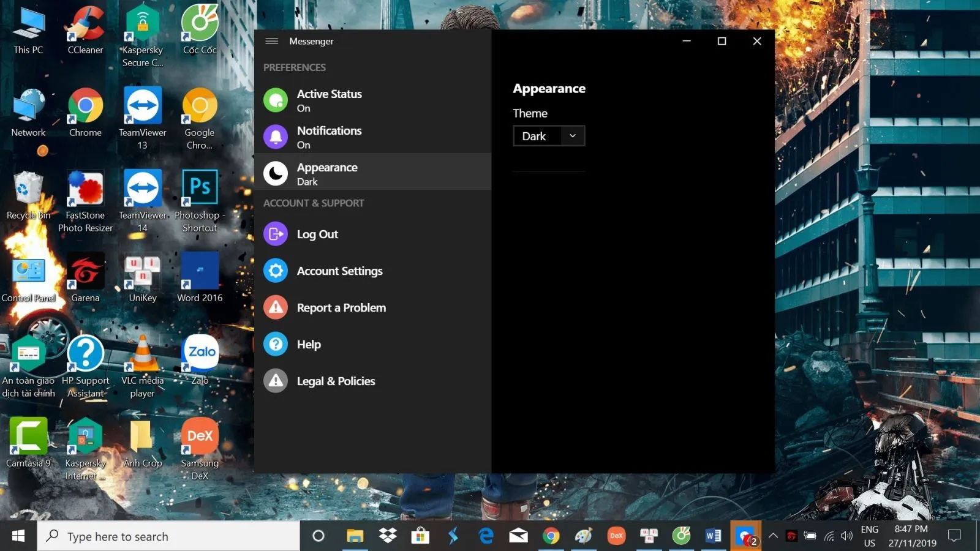Open the Action Center notifications icon
This screenshot has width=980, height=551.
[x=954, y=536]
